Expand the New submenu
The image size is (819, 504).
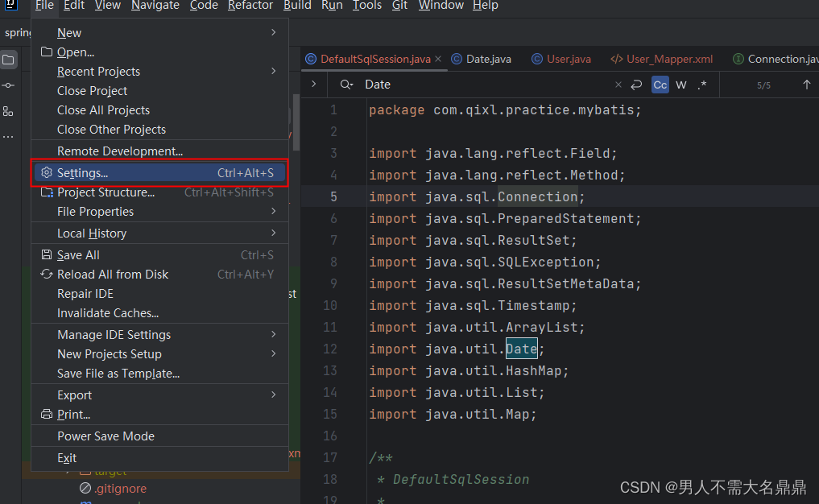click(x=274, y=32)
